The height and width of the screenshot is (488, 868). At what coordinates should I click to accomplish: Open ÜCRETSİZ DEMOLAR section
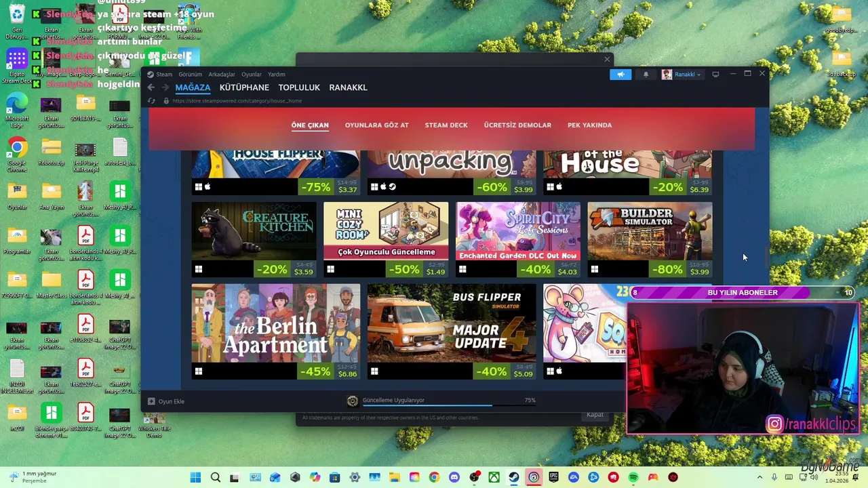click(x=517, y=125)
